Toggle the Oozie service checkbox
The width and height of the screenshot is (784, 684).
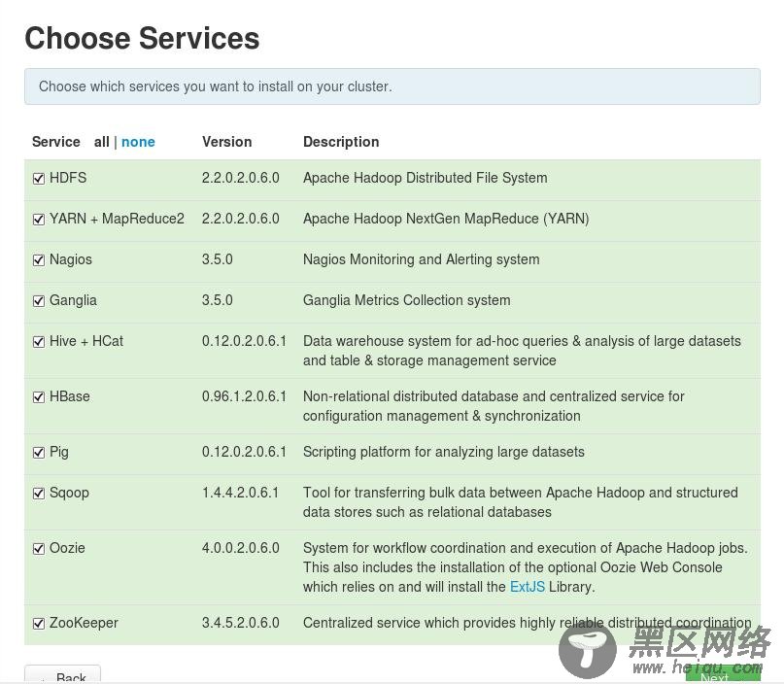click(x=39, y=549)
